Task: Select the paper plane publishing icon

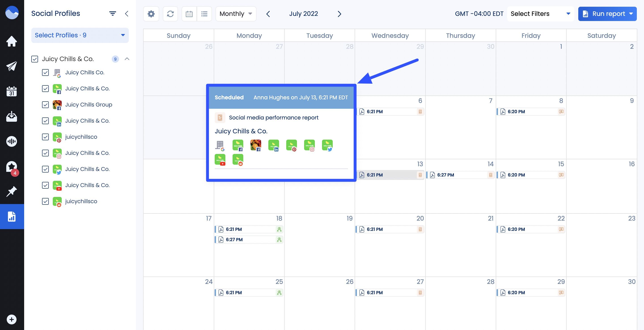Action: 12,66
